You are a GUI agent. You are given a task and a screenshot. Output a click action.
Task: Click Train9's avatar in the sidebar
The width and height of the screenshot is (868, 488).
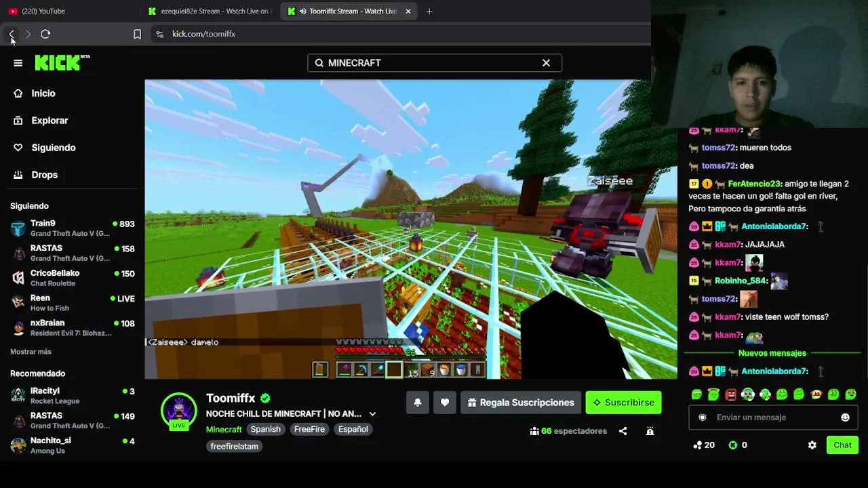tap(18, 228)
